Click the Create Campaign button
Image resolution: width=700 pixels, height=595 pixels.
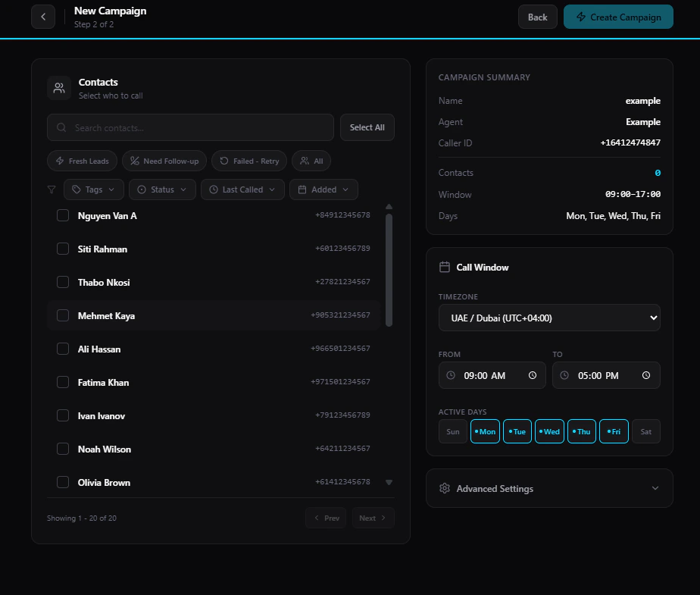click(618, 17)
